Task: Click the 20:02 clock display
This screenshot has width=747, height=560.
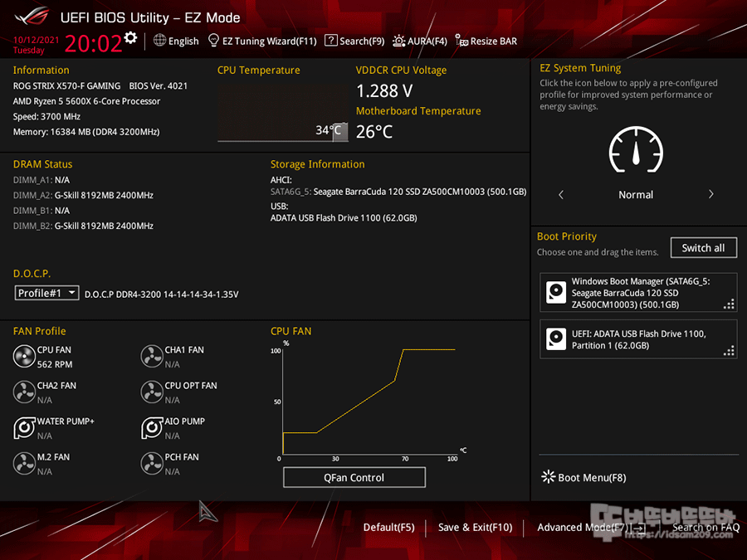Action: [93, 43]
